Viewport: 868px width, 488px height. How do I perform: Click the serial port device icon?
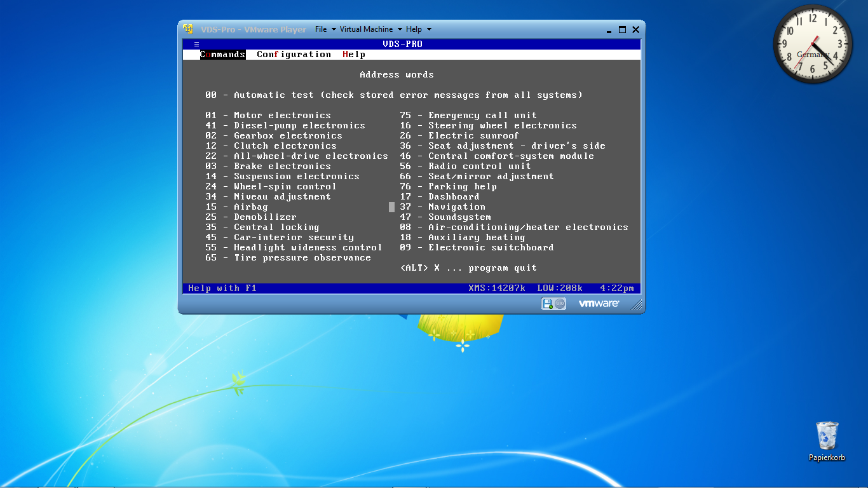pyautogui.click(x=560, y=304)
